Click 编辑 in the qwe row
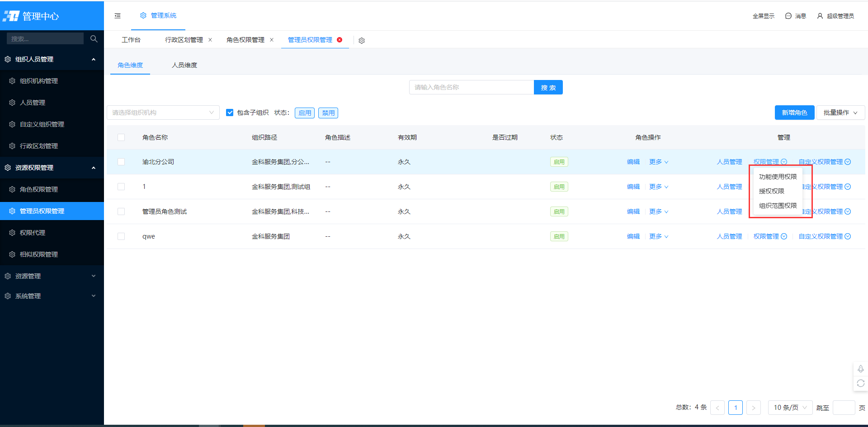 [x=633, y=236]
